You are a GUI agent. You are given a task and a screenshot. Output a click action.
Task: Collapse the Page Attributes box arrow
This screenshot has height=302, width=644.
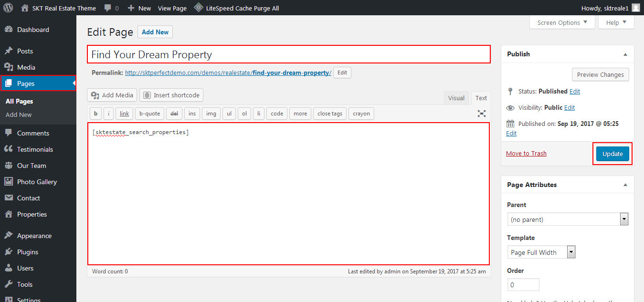625,185
